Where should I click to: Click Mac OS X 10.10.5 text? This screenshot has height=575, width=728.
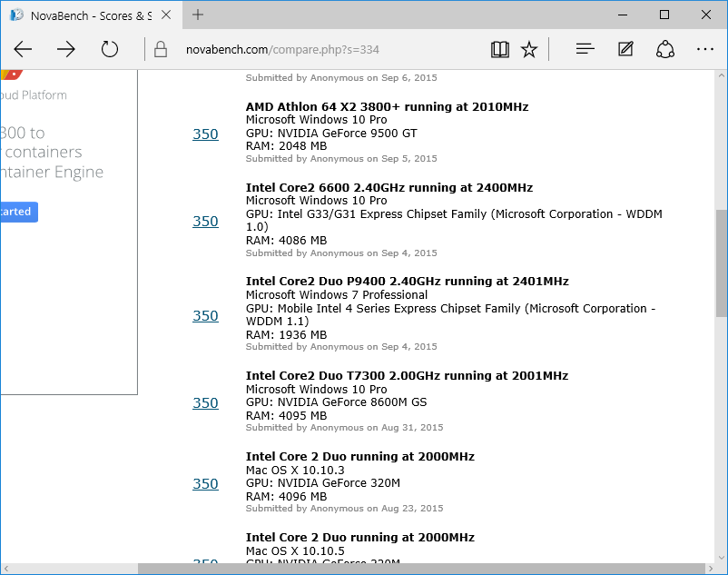pos(295,551)
